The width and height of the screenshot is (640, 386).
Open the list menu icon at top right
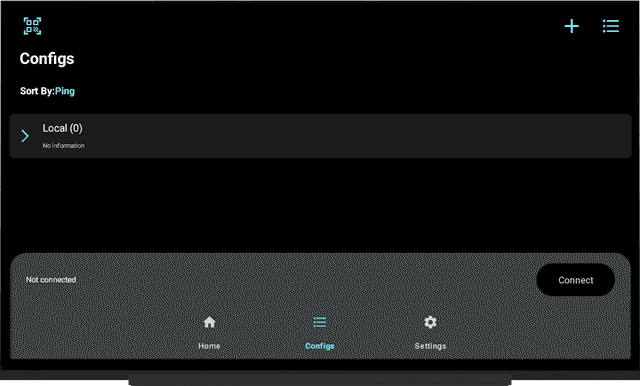click(611, 26)
